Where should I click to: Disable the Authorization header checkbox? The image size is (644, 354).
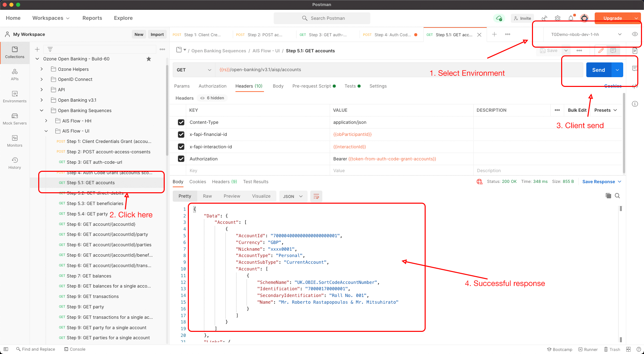click(181, 159)
